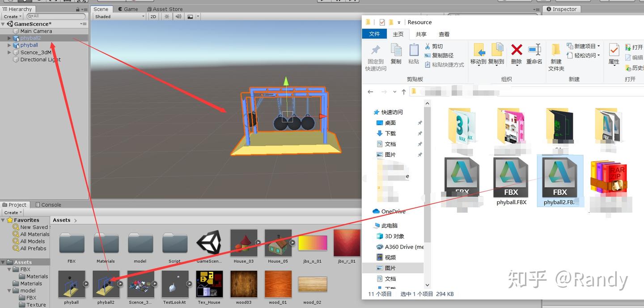Switch to the Game tab

coord(129,9)
